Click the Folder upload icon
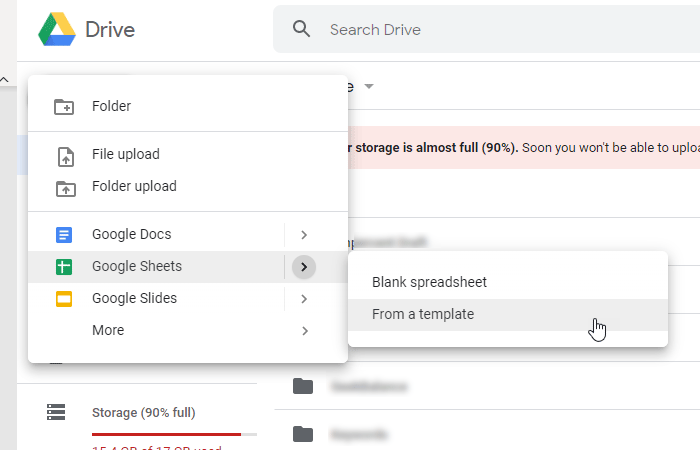This screenshot has width=700, height=450. [64, 187]
